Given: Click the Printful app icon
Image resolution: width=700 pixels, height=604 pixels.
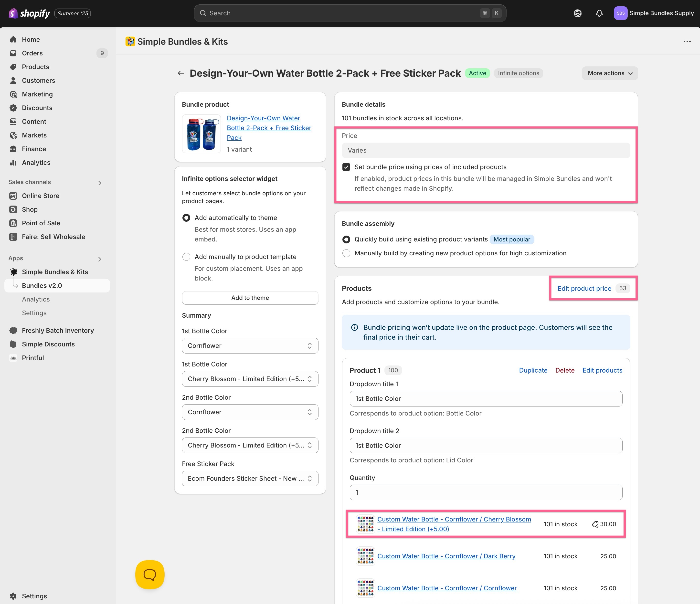Looking at the screenshot, I should click(13, 358).
